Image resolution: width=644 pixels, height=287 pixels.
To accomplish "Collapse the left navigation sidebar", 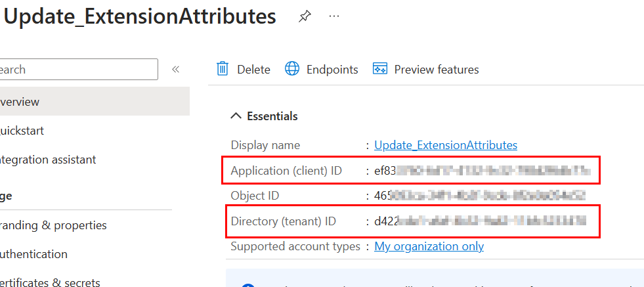I will [175, 70].
